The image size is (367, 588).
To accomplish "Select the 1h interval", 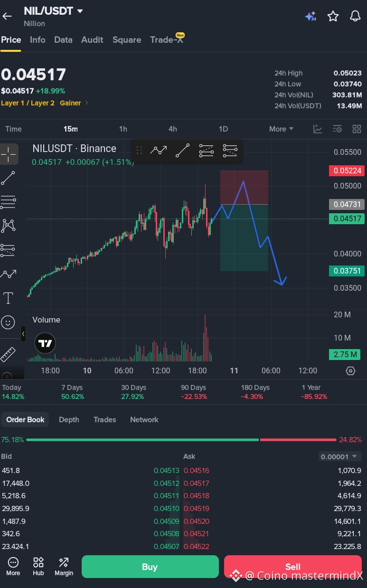I will point(123,129).
